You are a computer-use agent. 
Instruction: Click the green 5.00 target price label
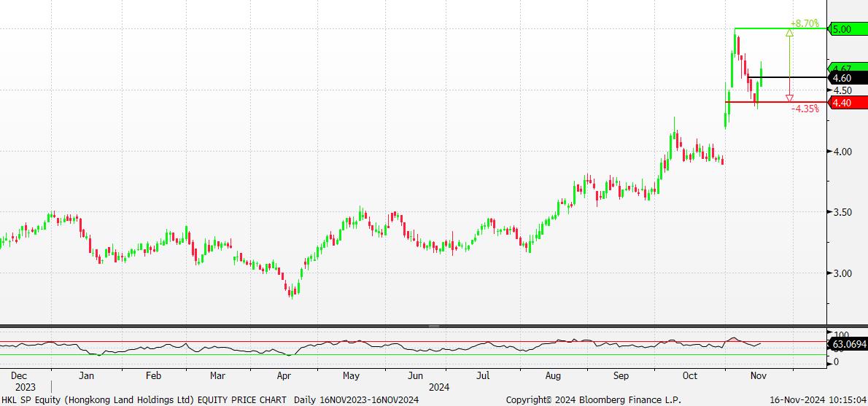(x=847, y=28)
